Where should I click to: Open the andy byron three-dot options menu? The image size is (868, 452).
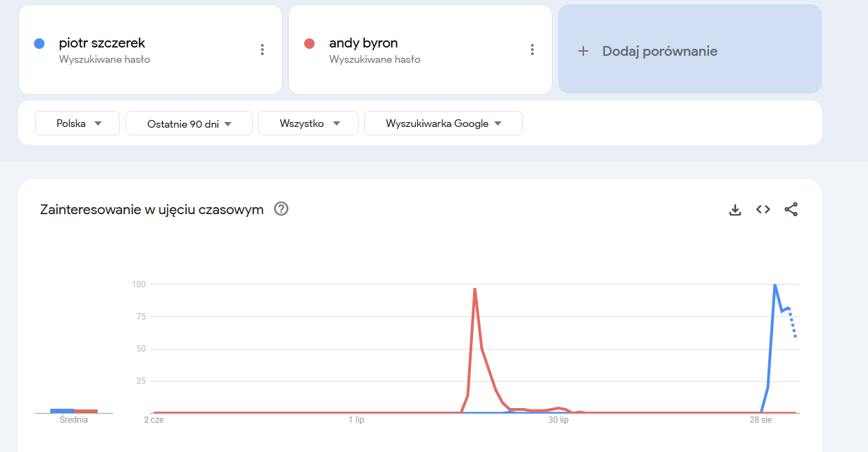click(x=532, y=50)
